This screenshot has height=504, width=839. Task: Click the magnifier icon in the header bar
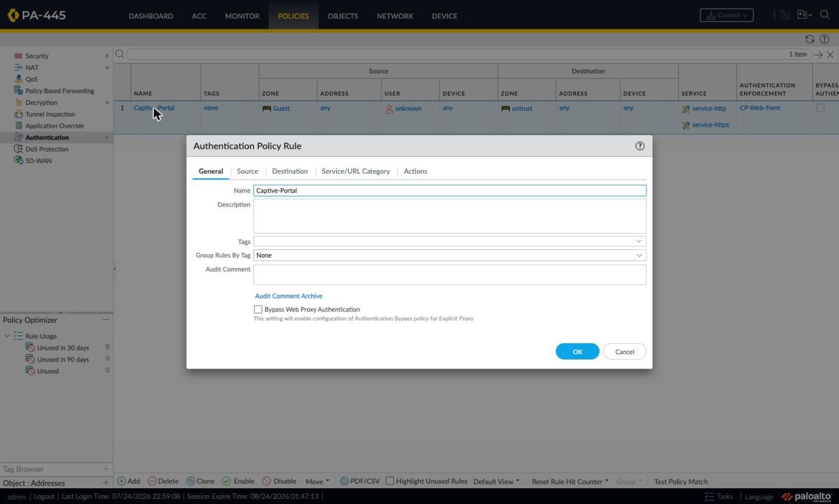pos(825,15)
